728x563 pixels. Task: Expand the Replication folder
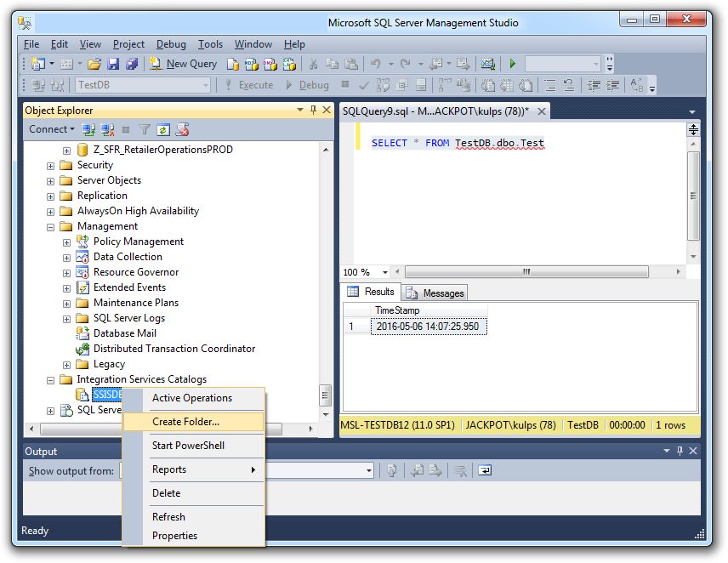pyautogui.click(x=51, y=196)
